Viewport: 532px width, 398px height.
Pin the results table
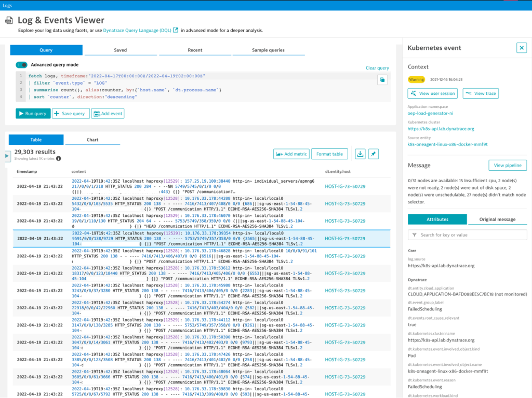pos(374,154)
